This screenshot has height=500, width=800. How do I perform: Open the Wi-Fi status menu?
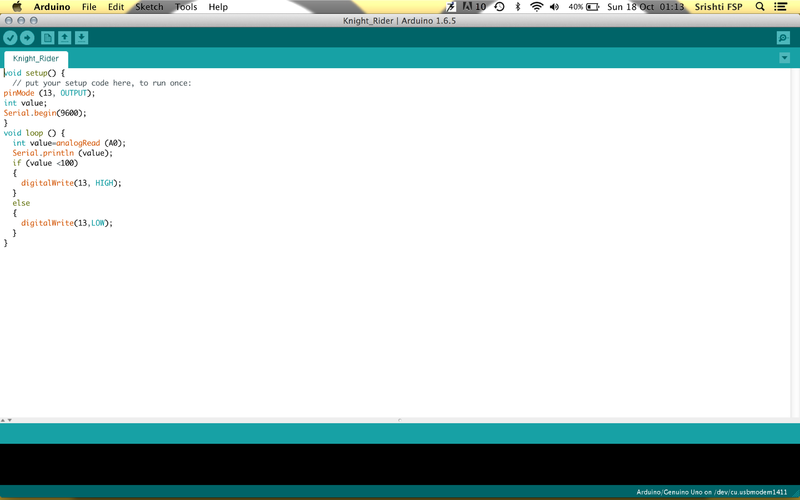pos(537,7)
